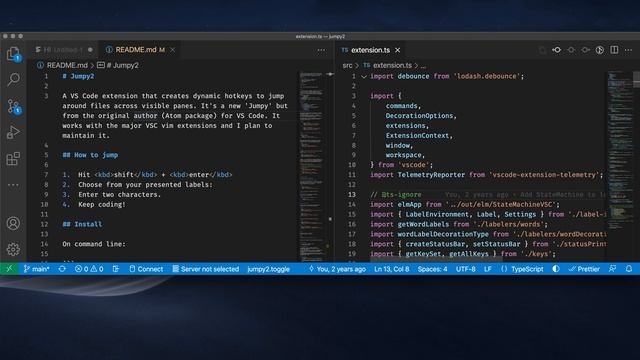
Task: Close the extension.ts tab
Action: [398, 50]
